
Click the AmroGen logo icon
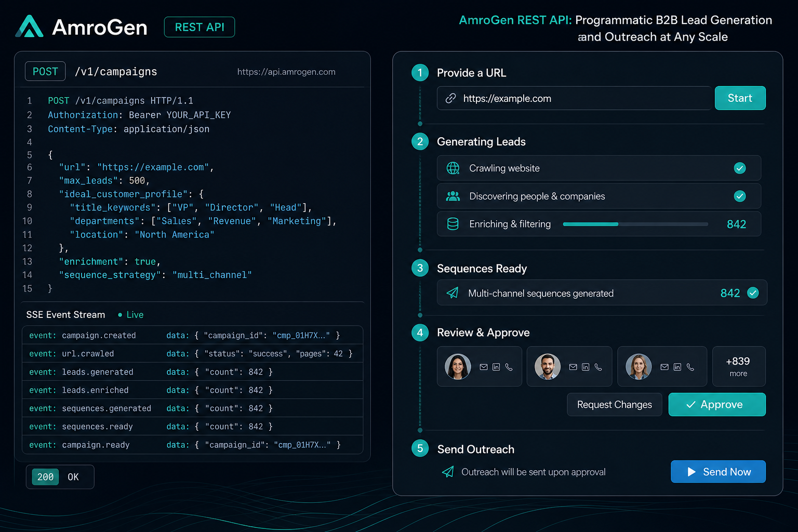coord(29,26)
